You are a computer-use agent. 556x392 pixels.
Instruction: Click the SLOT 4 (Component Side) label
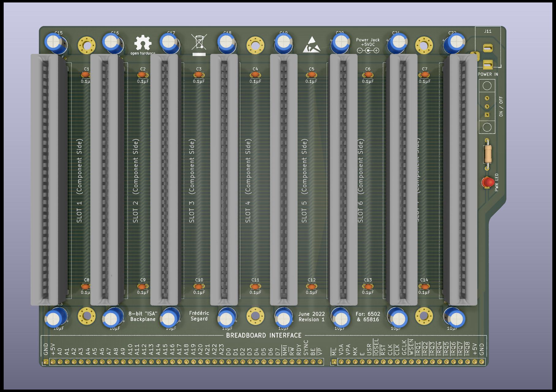point(248,181)
